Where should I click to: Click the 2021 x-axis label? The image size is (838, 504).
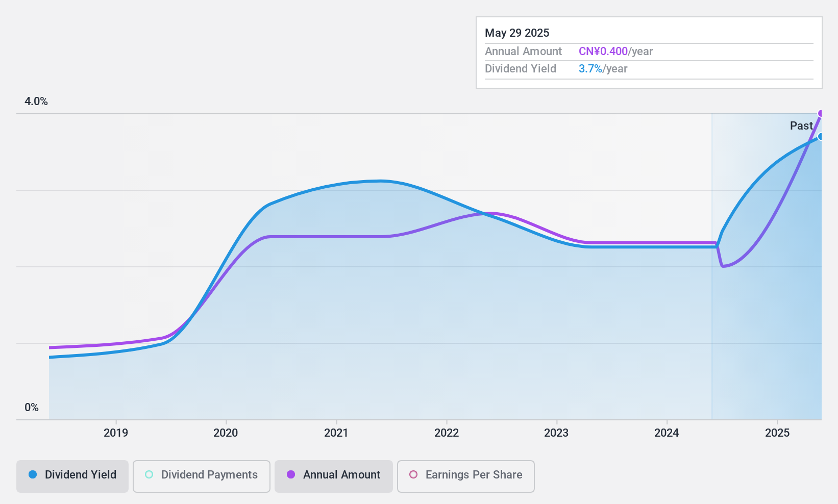click(x=336, y=433)
